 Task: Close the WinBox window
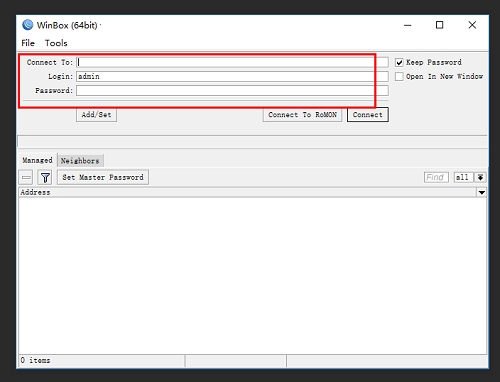pos(472,25)
